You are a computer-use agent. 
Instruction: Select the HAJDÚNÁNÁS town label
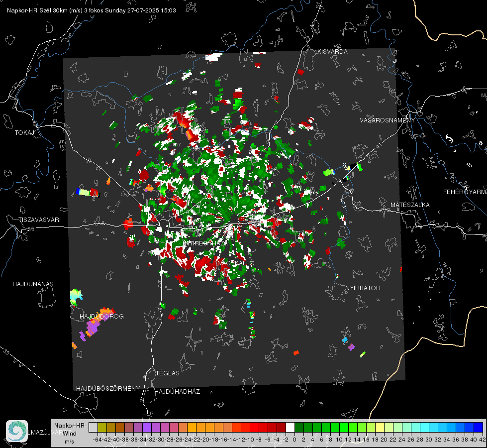[x=33, y=284]
